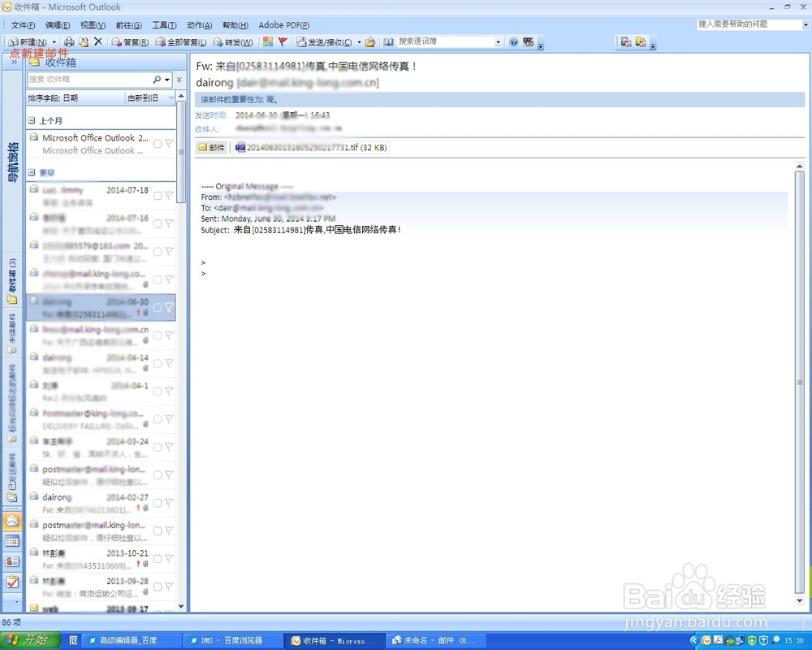Click the 排序字段: 日期 sort header

[76, 98]
